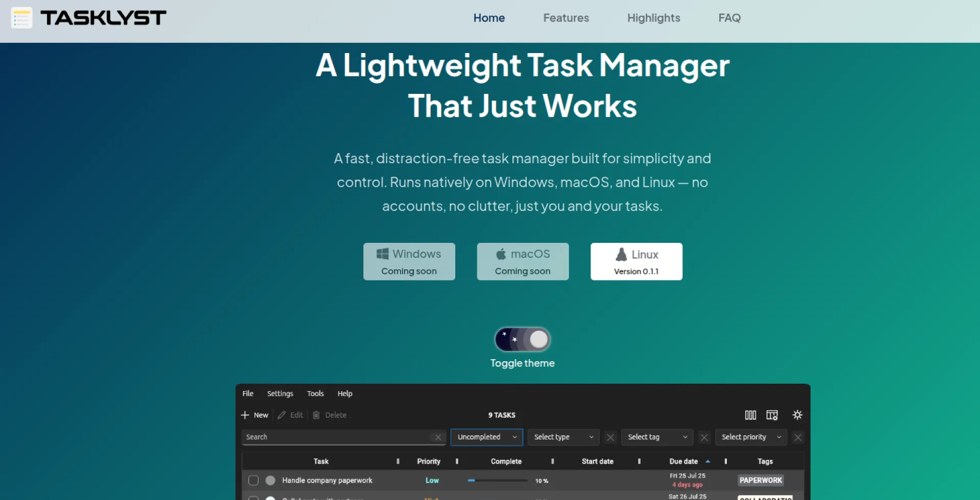Click the Fri 25 Jul 25 due date

[688, 476]
